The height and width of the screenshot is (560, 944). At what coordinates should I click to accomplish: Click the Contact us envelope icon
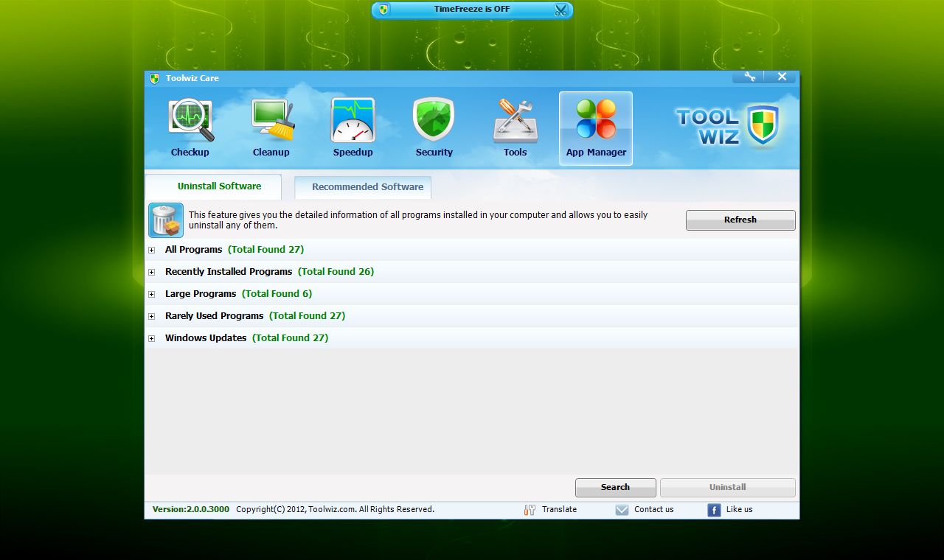[x=622, y=510]
